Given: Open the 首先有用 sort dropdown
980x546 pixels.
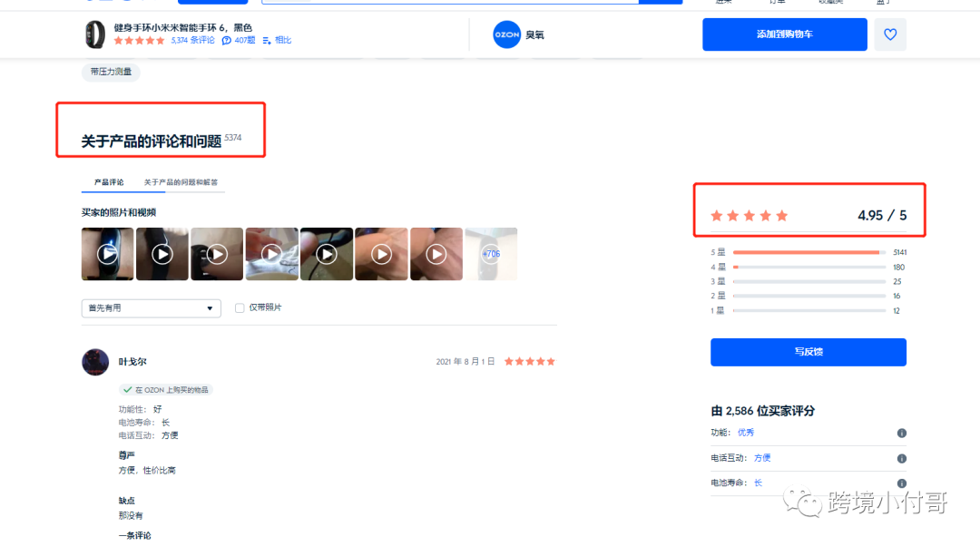Looking at the screenshot, I should click(x=151, y=308).
